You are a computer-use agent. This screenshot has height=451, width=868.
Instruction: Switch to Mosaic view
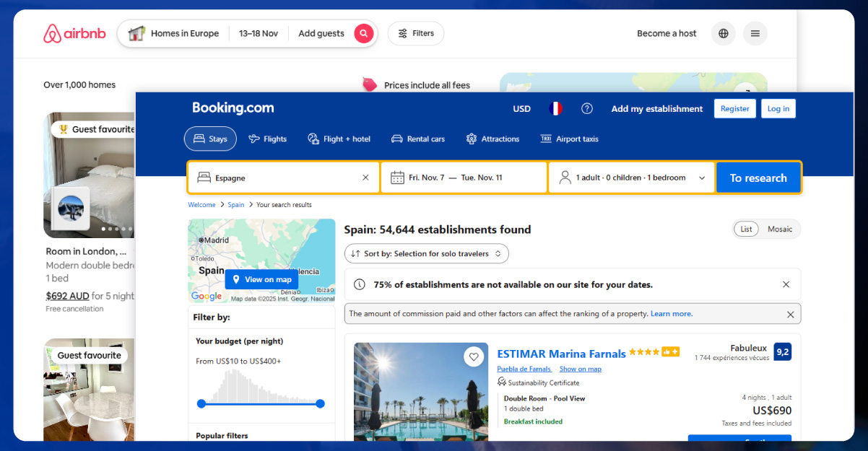pos(779,229)
